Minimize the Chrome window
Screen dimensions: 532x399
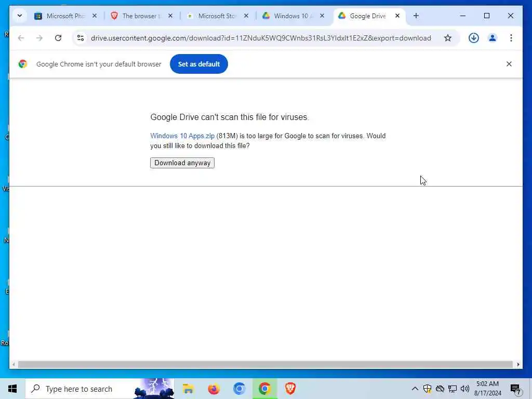point(463,16)
